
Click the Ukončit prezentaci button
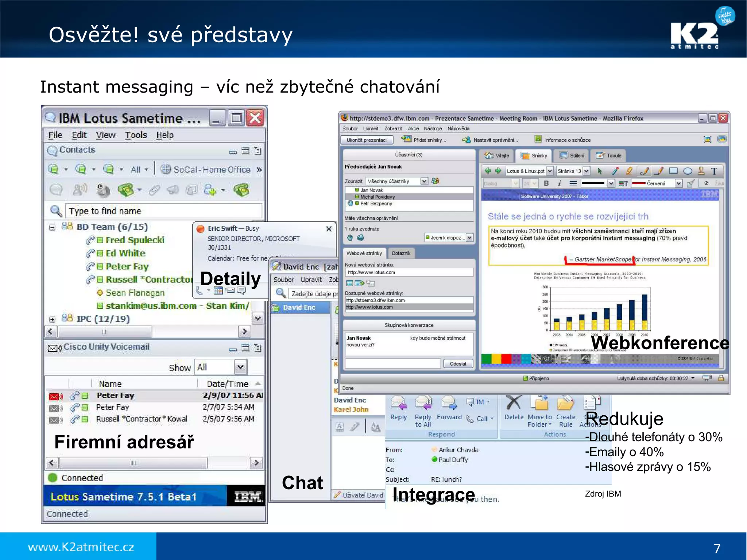[x=367, y=140]
